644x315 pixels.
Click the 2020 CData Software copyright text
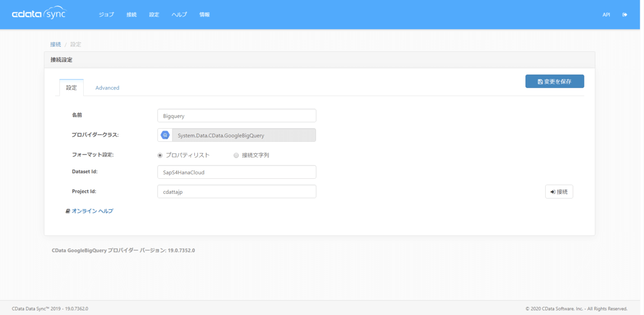[577, 309]
